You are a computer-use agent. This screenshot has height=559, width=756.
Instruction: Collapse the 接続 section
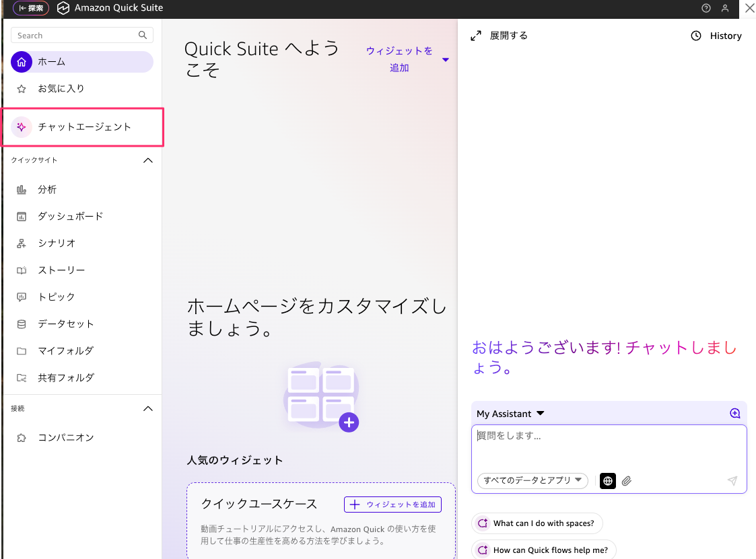point(149,409)
